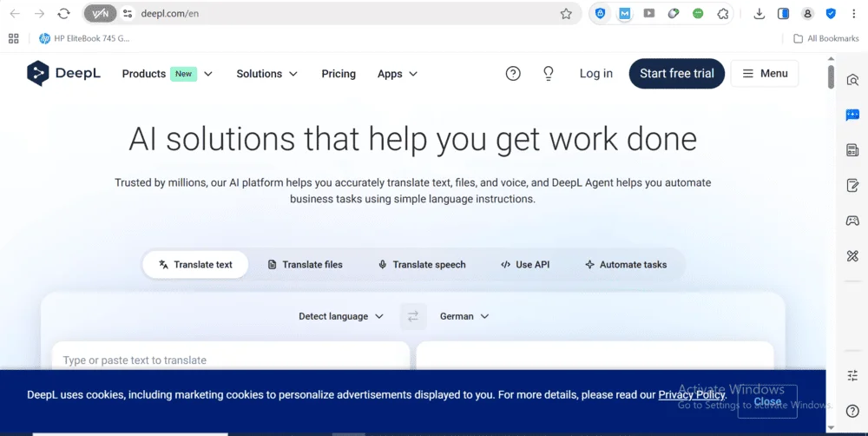Open browser downloads icon
Image resolution: width=868 pixels, height=436 pixels.
[759, 14]
